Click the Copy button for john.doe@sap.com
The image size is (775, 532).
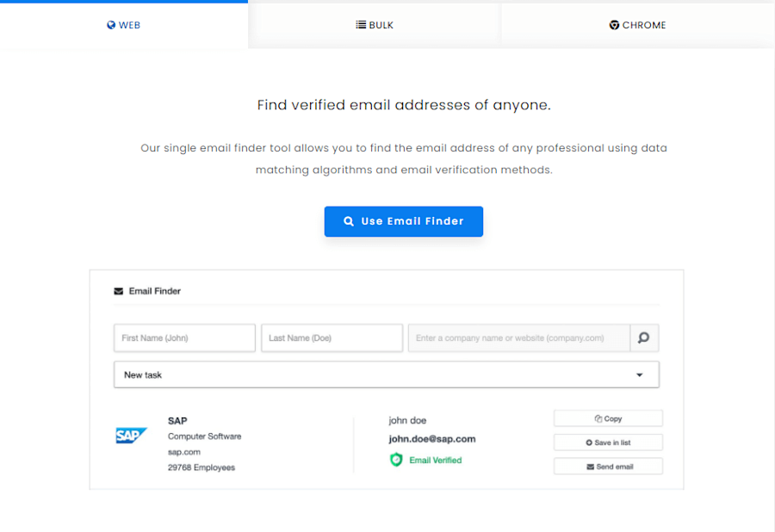[608, 418]
